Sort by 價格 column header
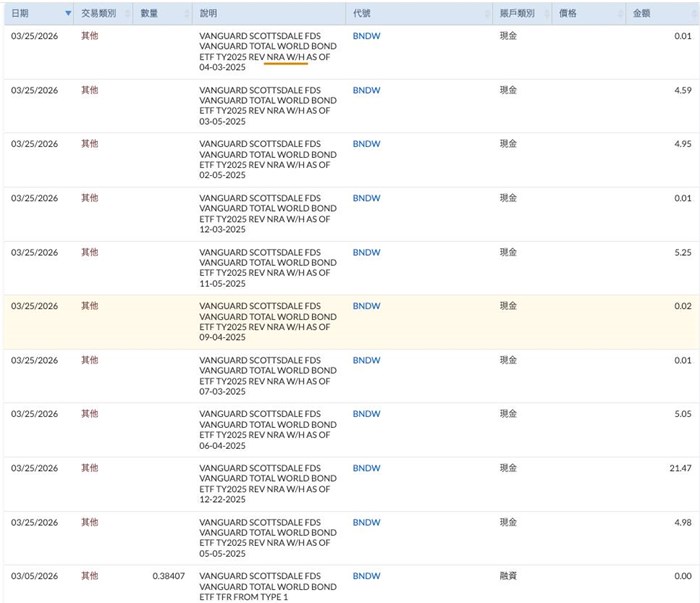 [568, 14]
